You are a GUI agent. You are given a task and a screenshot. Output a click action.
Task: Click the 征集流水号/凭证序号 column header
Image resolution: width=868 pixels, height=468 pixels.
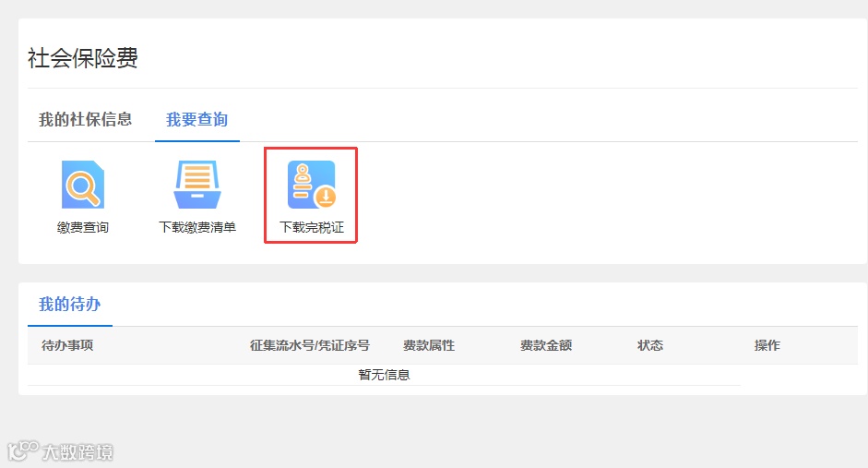309,345
